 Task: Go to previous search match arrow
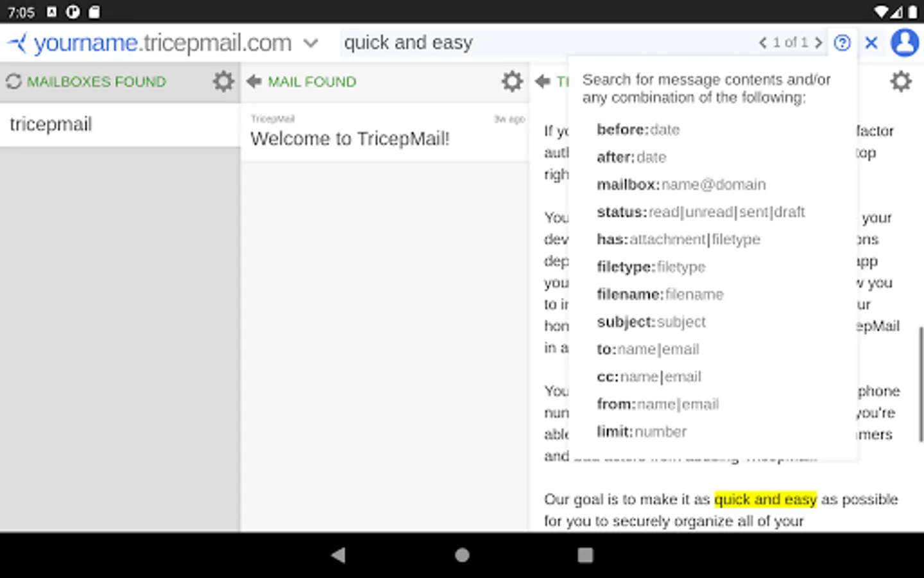pyautogui.click(x=762, y=43)
